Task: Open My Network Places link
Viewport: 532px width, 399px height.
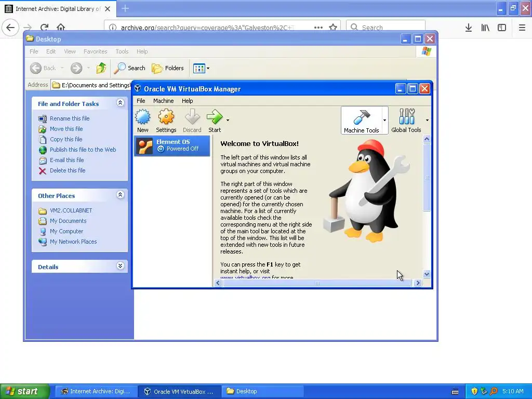Action: [73, 242]
